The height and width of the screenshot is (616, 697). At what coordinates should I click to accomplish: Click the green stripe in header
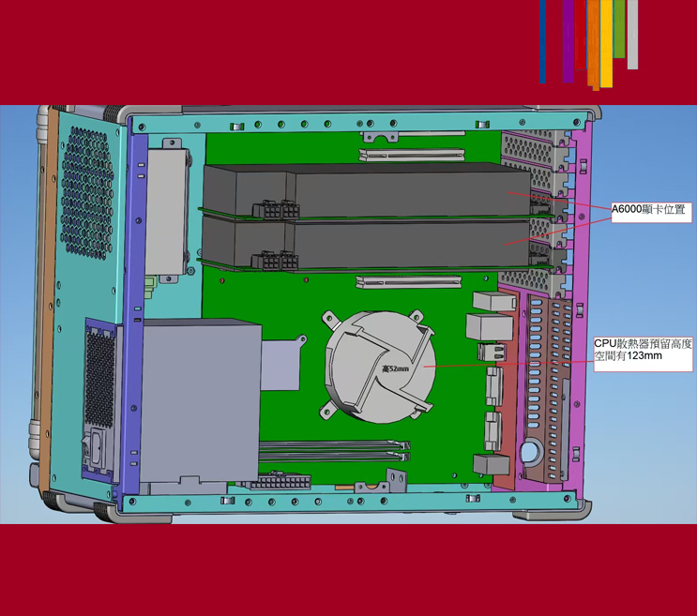point(619,28)
